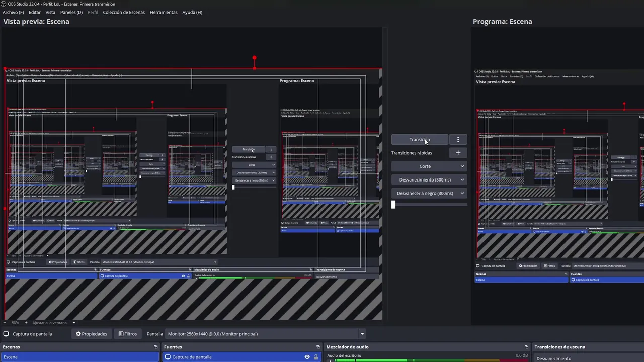Viewport: 644px width, 362px height.
Task: Open the Ajustar a la ventana scaling dropdown
Action: tap(54, 323)
